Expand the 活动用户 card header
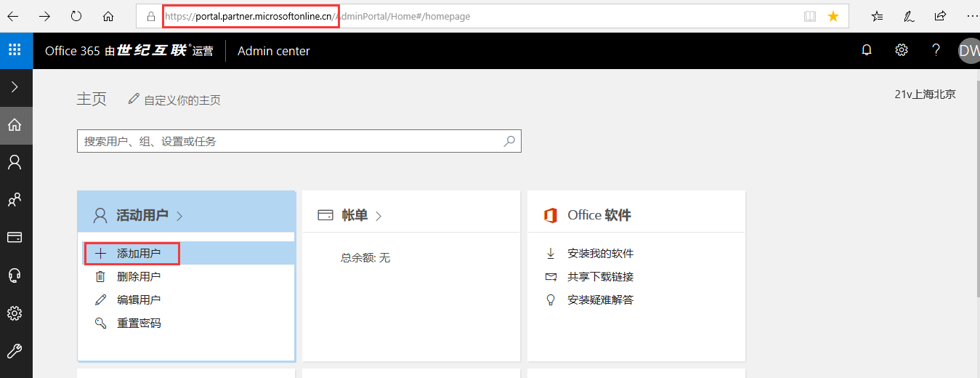The width and height of the screenshot is (980, 378). pos(142,215)
